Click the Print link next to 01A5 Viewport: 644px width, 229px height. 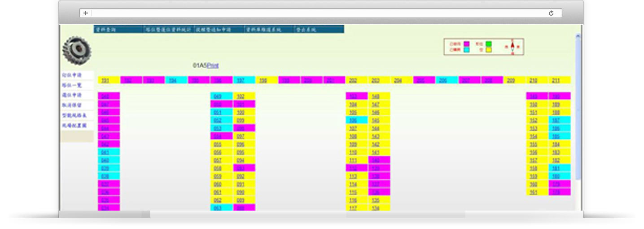213,66
